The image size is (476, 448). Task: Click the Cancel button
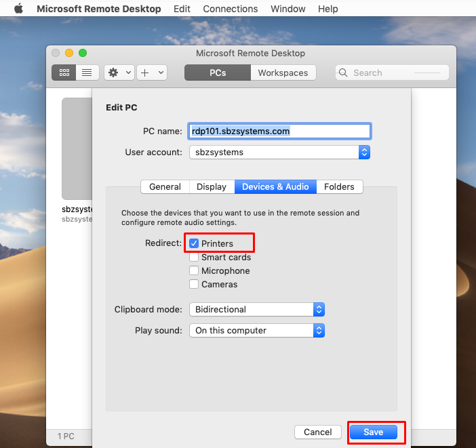318,432
